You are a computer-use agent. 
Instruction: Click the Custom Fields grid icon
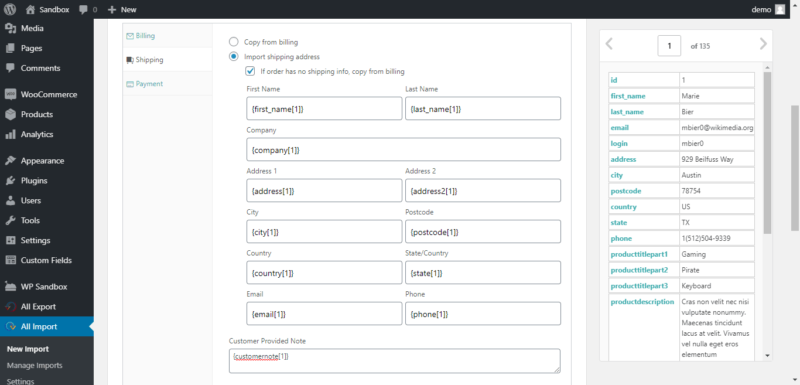[10, 261]
